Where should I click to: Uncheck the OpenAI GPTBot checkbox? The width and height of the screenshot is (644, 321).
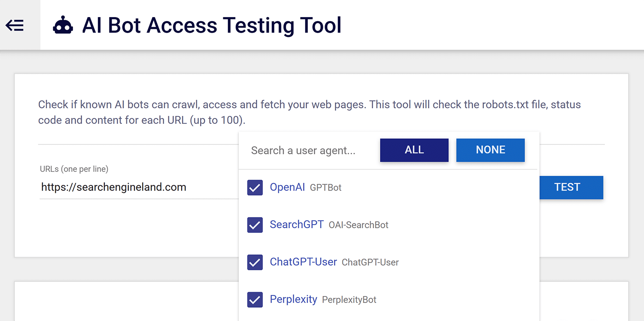pos(255,187)
